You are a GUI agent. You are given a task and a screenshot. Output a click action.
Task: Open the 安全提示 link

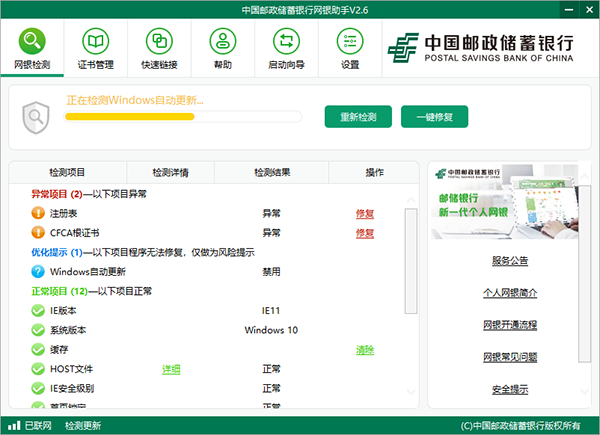tap(510, 389)
